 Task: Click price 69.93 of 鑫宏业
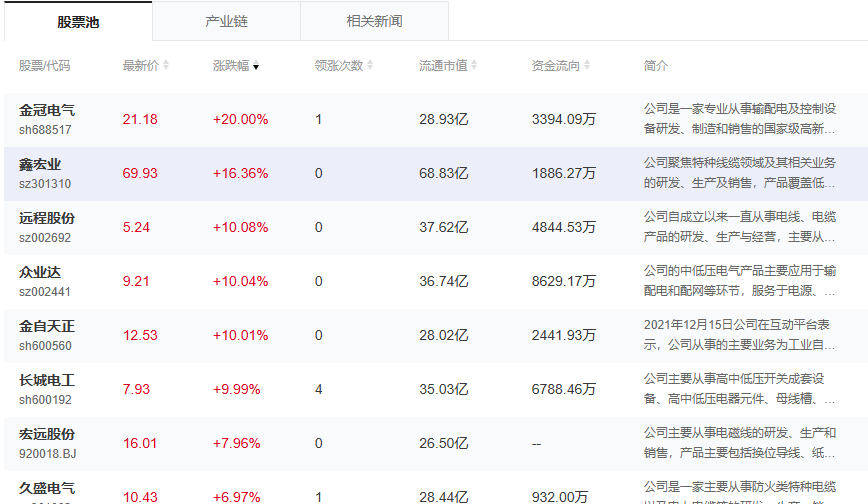pyautogui.click(x=140, y=173)
